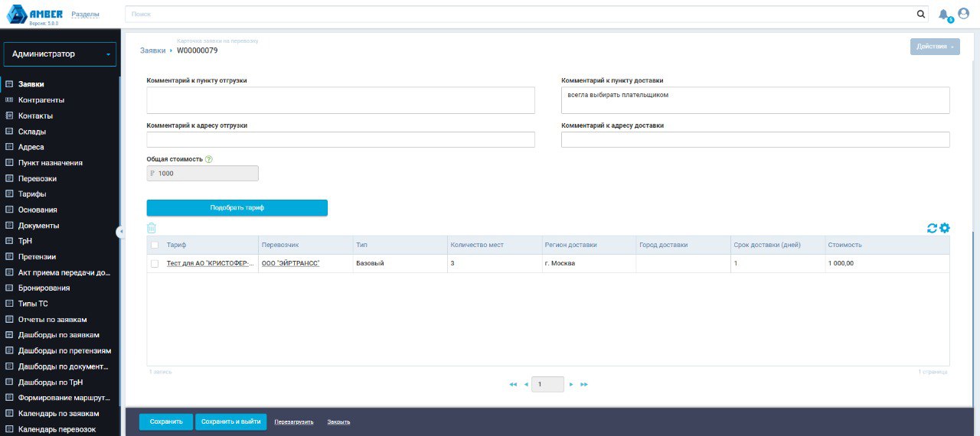Viewport: 980px width, 436px height.
Task: Click the icon beside ТрН in the sidebar
Action: click(x=9, y=241)
